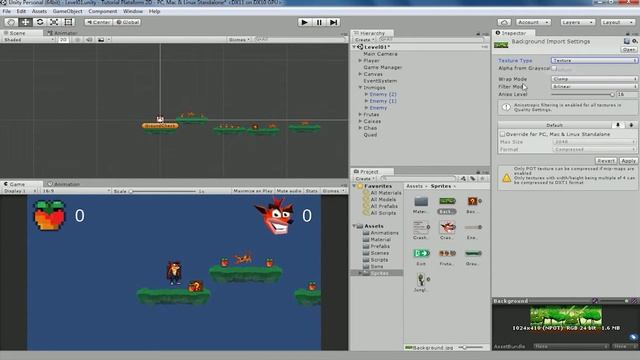Step one frame forward
640x360 pixels.
point(333,22)
